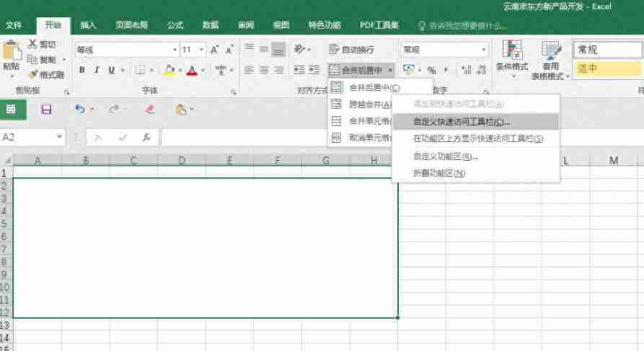Open the font size dropdown showing 11
Image resolution: width=644 pixels, height=351 pixels.
tap(201, 50)
